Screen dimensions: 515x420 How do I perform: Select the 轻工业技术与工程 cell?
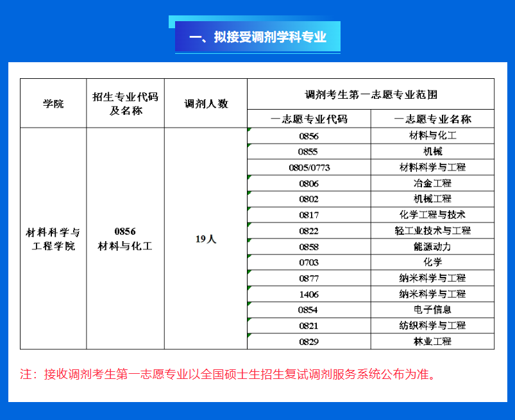pyautogui.click(x=432, y=231)
